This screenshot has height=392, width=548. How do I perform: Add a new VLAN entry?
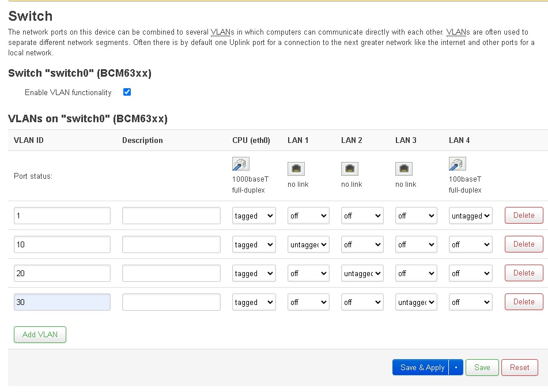tap(40, 334)
